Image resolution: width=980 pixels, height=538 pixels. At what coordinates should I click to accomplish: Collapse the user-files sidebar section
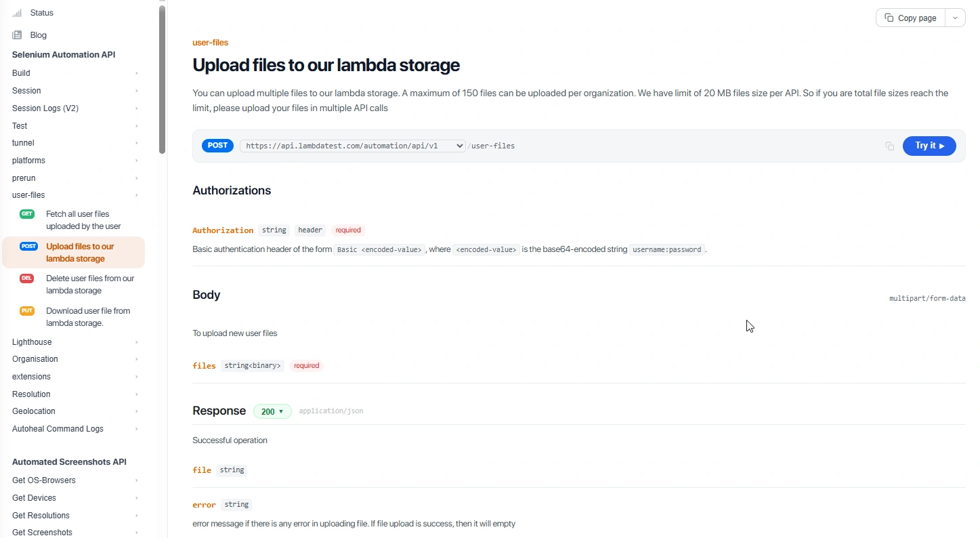coord(74,195)
